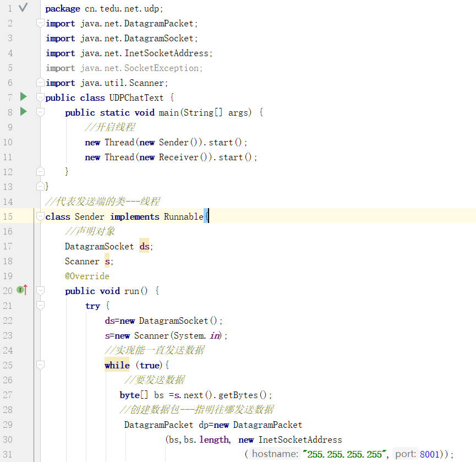The image size is (476, 462).
Task: Click line number 15 in the gutter
Action: coord(8,216)
